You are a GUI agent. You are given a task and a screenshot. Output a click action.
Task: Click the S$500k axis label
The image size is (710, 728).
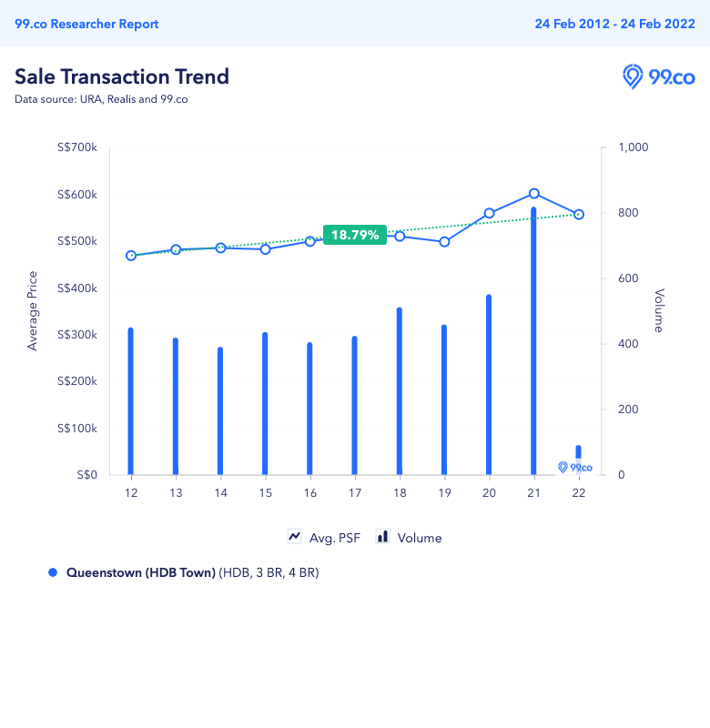coord(77,241)
